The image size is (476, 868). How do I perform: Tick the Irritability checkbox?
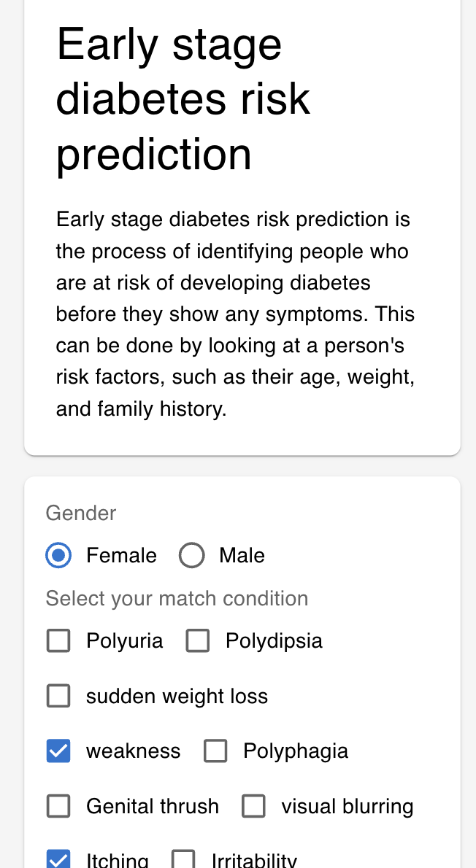(183, 859)
